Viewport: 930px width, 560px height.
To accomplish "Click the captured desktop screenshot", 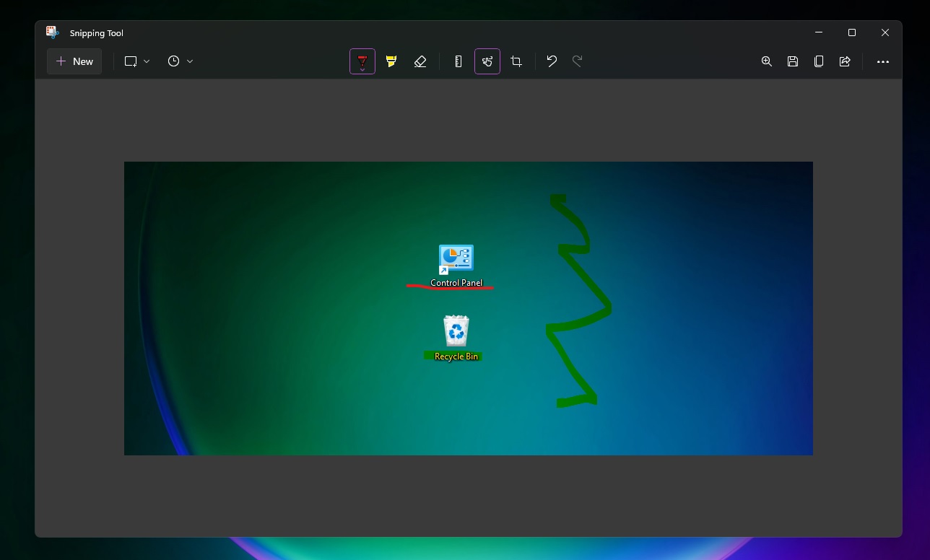I will 469,308.
